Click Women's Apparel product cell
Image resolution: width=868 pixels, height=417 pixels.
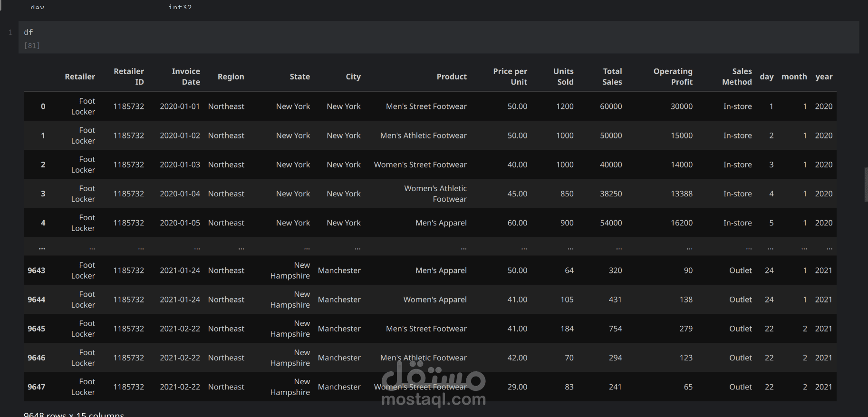coord(435,300)
